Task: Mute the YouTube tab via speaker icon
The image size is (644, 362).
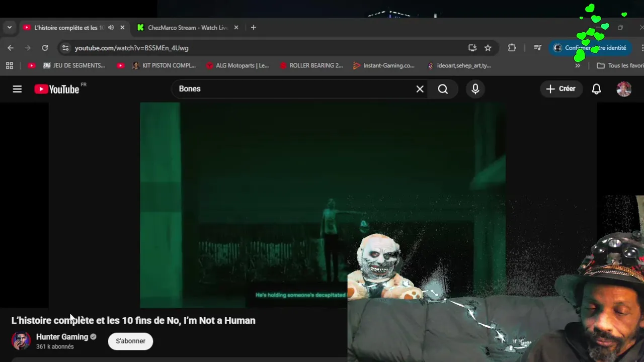Action: pyautogui.click(x=111, y=28)
